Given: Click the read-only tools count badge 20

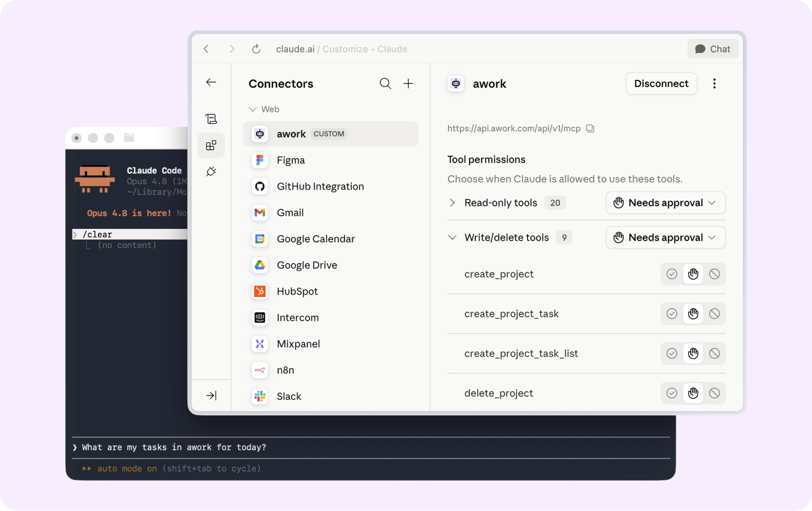Looking at the screenshot, I should click(555, 203).
